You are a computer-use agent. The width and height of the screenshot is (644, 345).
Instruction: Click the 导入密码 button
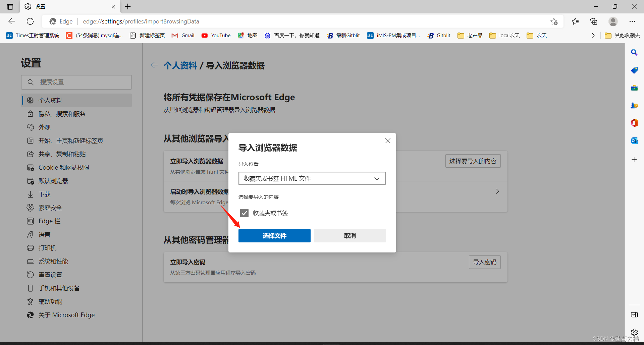pos(485,262)
